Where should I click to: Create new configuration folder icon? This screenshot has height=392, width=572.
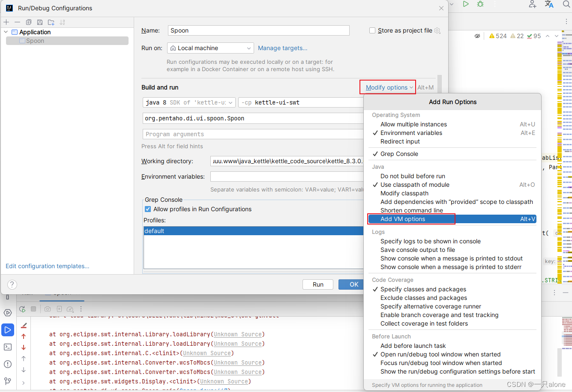[51, 22]
